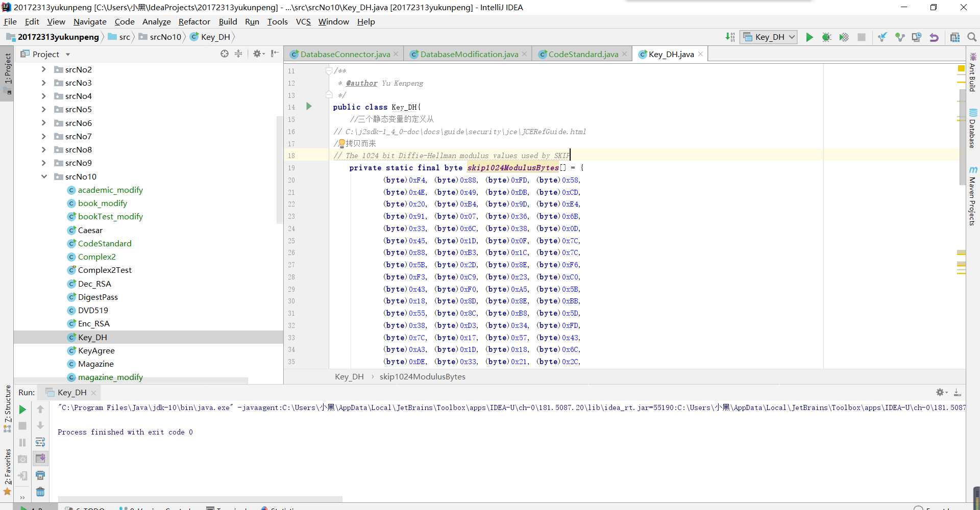Expand the srcNo7 folder

(44, 136)
